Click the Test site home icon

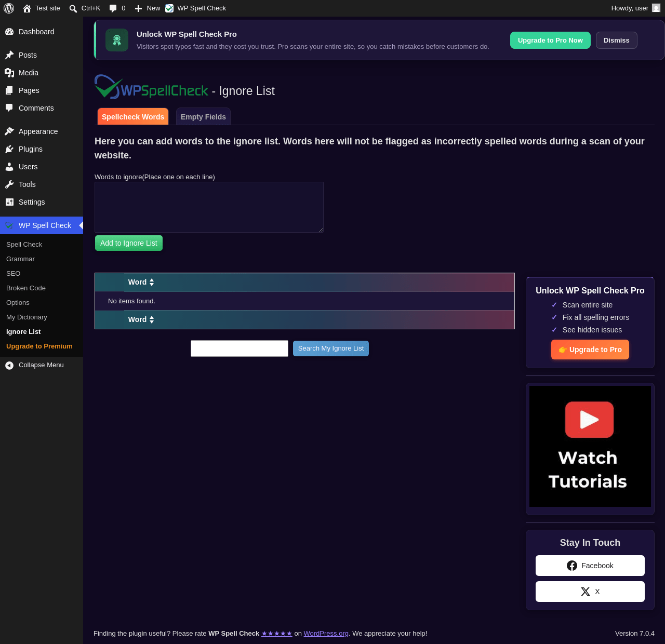[27, 8]
